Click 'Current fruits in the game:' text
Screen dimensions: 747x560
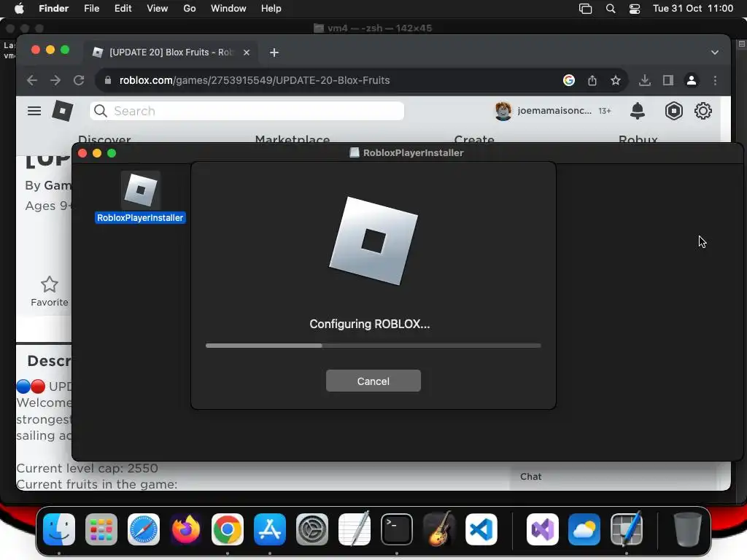pos(97,484)
